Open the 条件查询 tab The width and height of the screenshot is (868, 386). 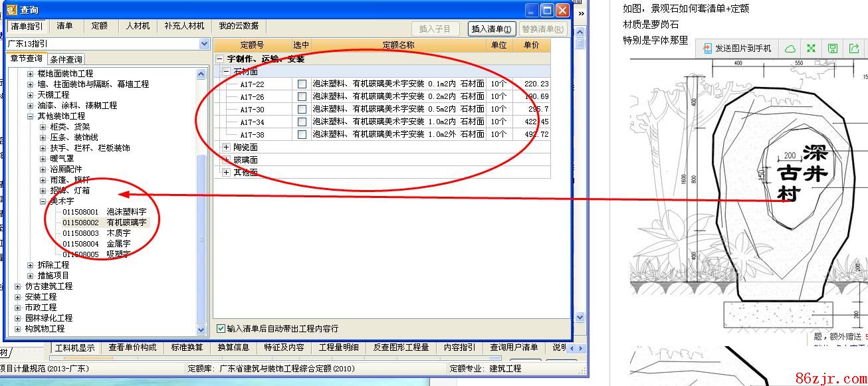coord(66,60)
